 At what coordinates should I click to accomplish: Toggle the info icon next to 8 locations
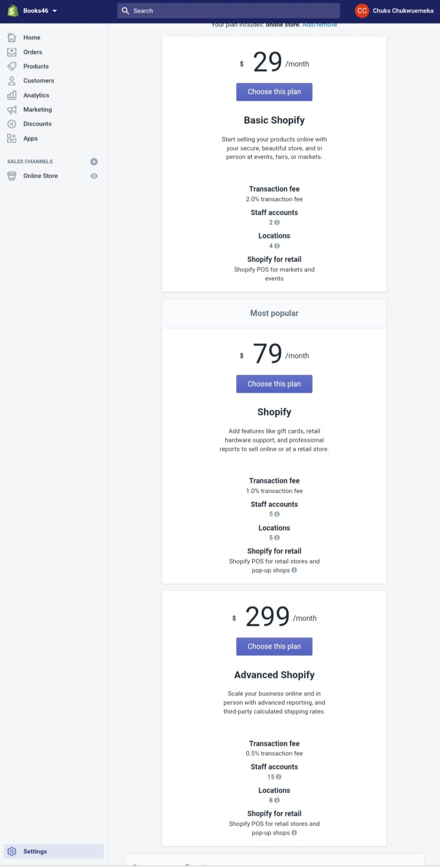tap(277, 801)
